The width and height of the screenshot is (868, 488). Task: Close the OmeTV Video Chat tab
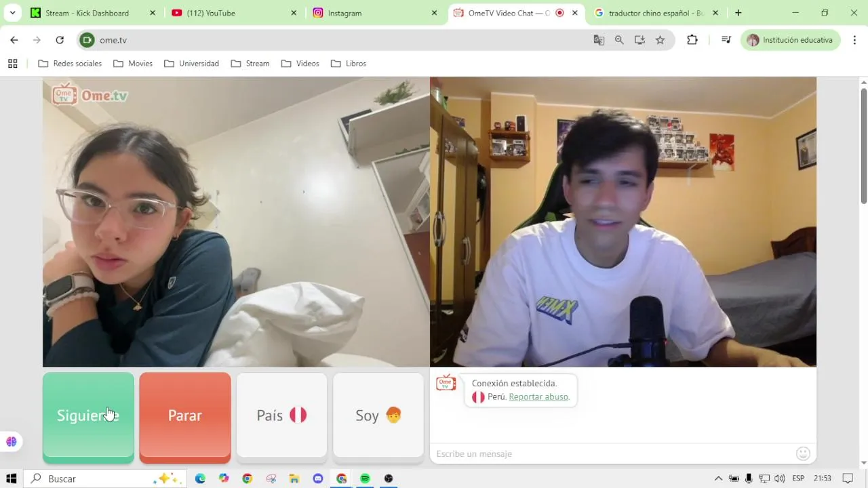click(575, 13)
